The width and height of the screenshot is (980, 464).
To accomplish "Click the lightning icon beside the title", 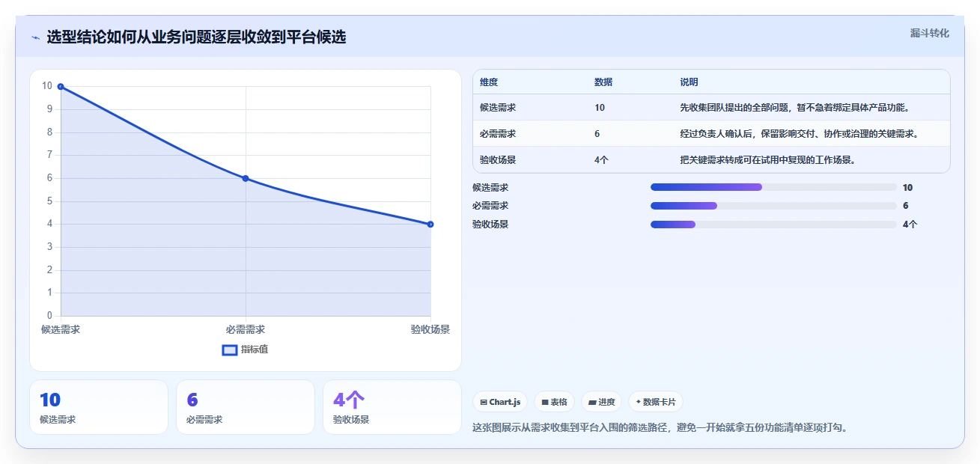I will [35, 37].
